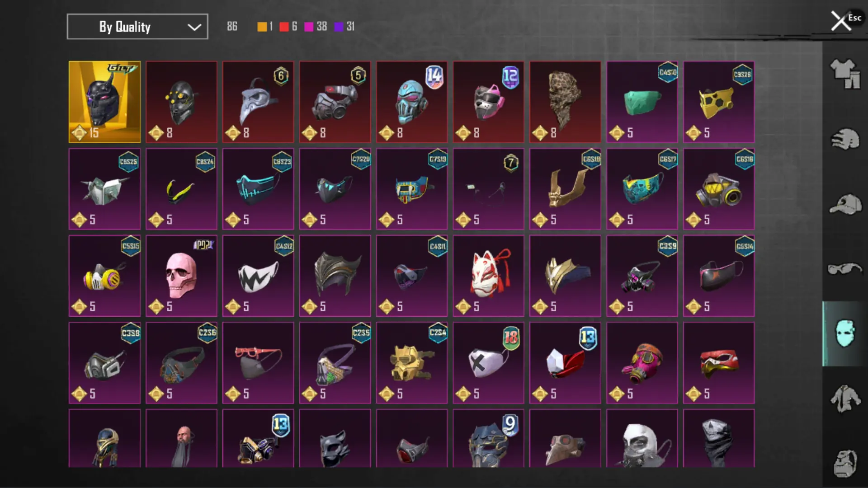The width and height of the screenshot is (868, 488).
Task: Select the golden Gilt black helmet
Action: (104, 102)
